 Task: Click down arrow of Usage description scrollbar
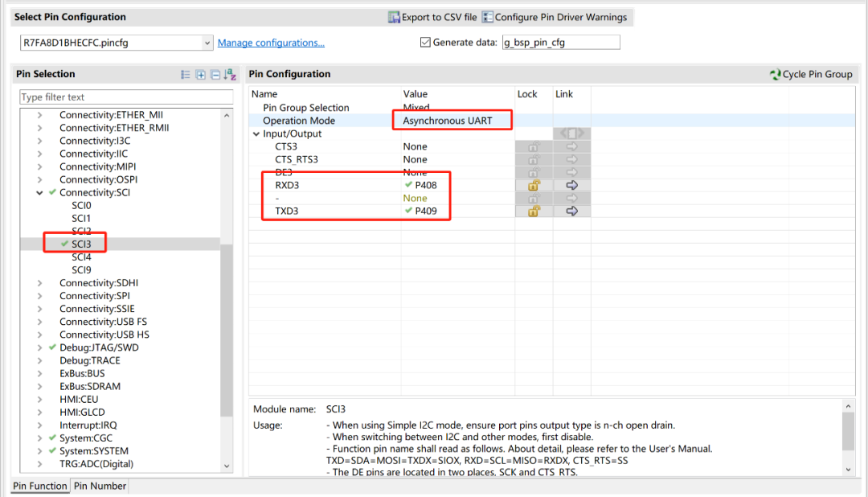[848, 470]
